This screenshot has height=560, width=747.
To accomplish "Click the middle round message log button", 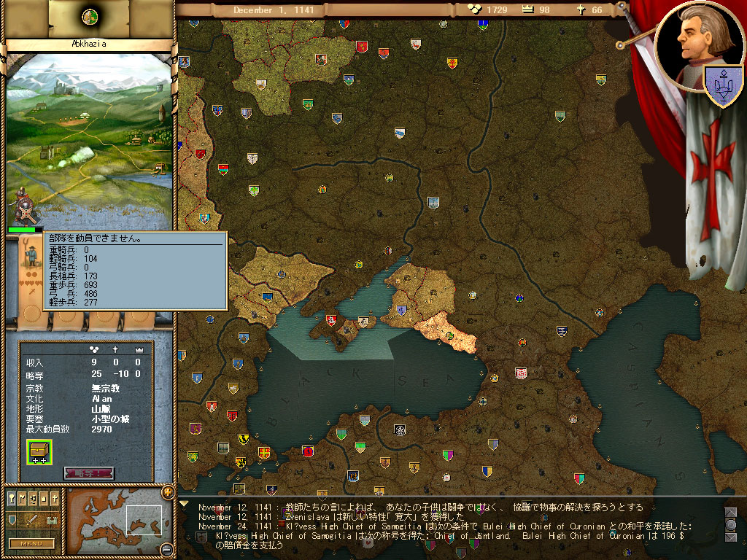I will (x=730, y=524).
